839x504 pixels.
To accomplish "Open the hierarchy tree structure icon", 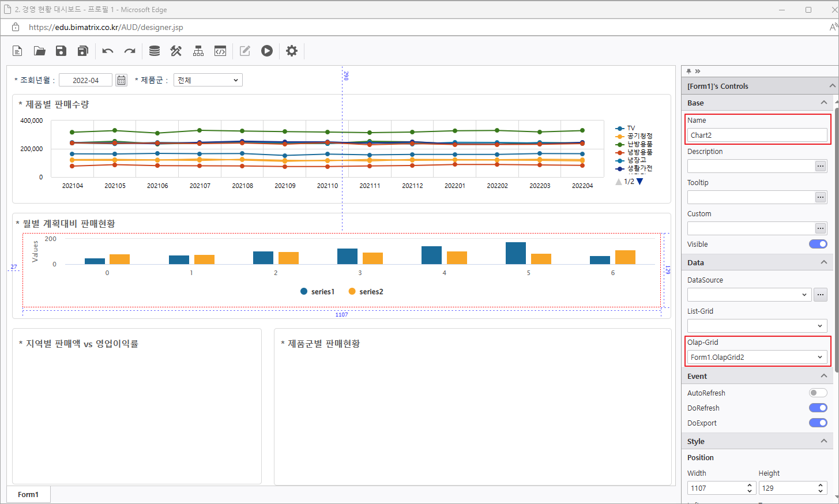I will tap(198, 51).
